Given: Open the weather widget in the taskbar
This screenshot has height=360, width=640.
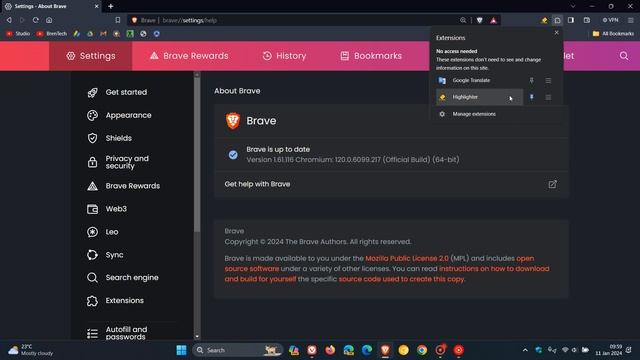Looking at the screenshot, I should point(31,350).
